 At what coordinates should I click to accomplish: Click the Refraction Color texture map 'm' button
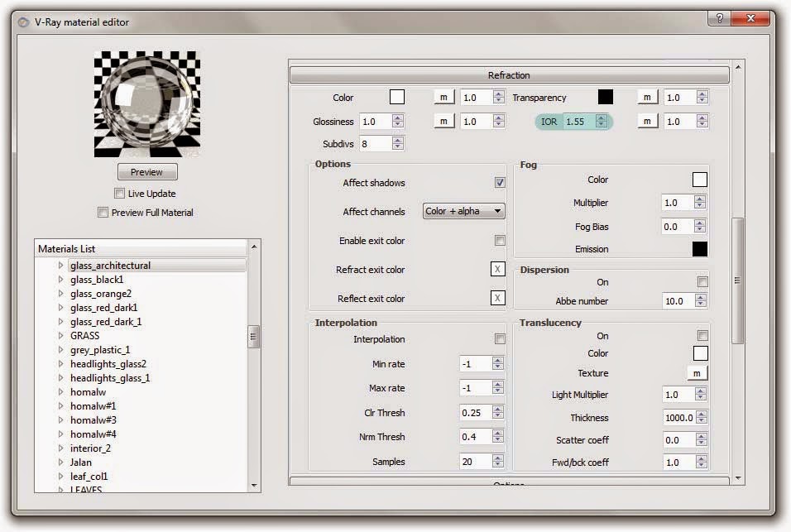(444, 97)
